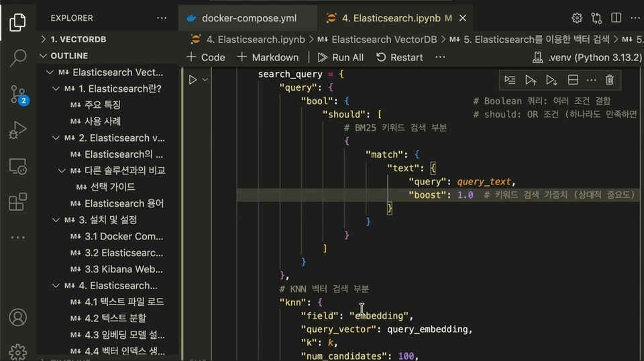Run the current cell with play button
Image resolution: width=644 pixels, height=361 pixels.
coord(193,80)
